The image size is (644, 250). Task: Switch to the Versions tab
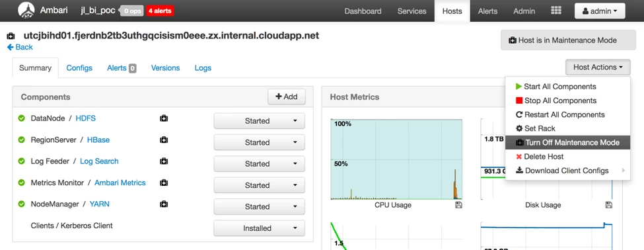tap(166, 68)
